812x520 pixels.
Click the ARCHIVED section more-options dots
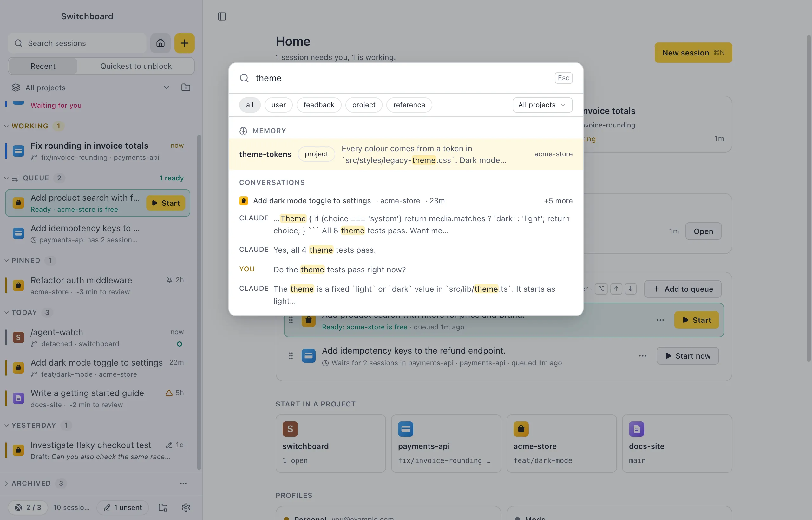click(183, 483)
